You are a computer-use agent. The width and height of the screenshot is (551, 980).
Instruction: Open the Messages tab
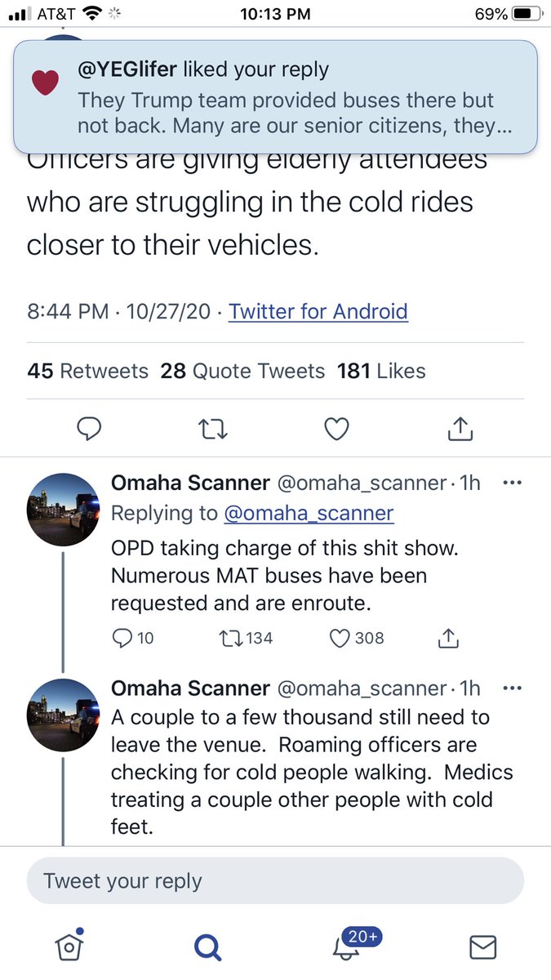pyautogui.click(x=482, y=947)
